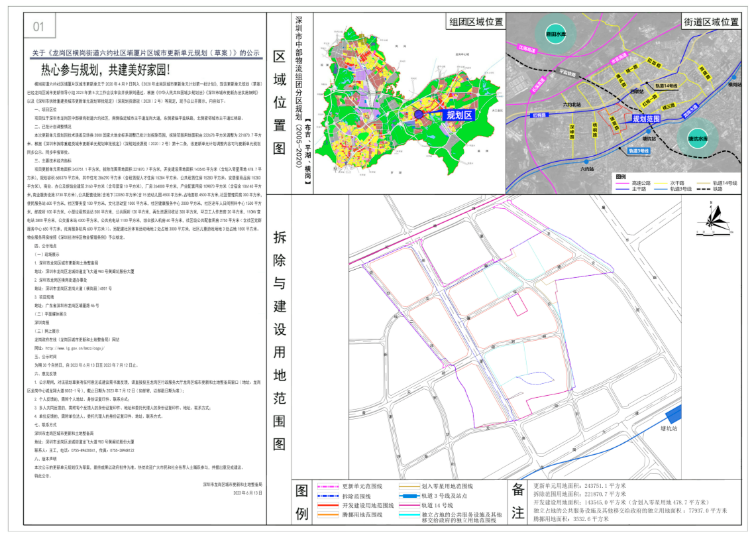This screenshot has width=756, height=537.
Task: Click the small pink rectangle plot on demolition map
Action: [518, 305]
